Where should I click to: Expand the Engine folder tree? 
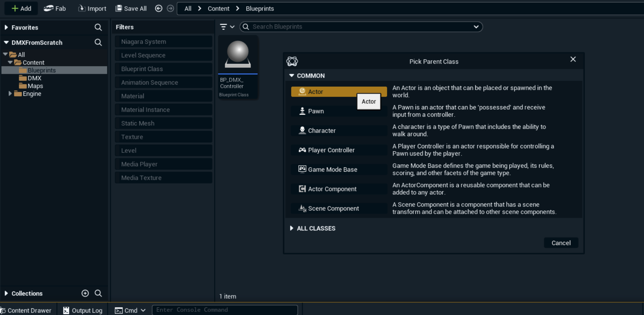tap(10, 94)
